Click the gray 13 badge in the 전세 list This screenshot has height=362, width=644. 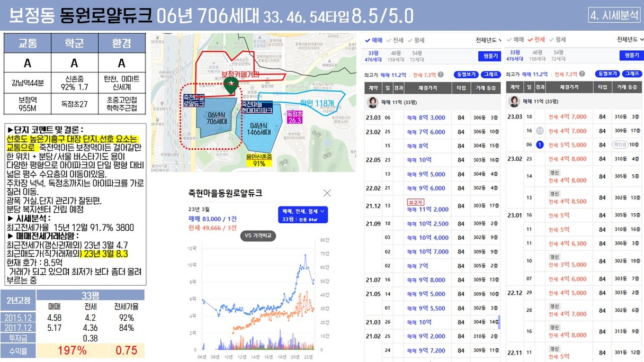[540, 131]
